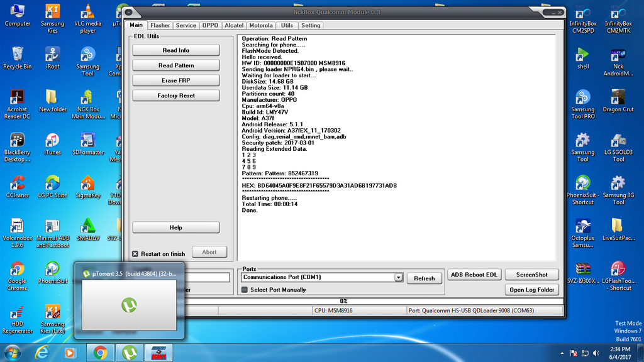The height and width of the screenshot is (362, 644).
Task: Open Acrobat Reader DC desktop icon
Action: coord(17,101)
